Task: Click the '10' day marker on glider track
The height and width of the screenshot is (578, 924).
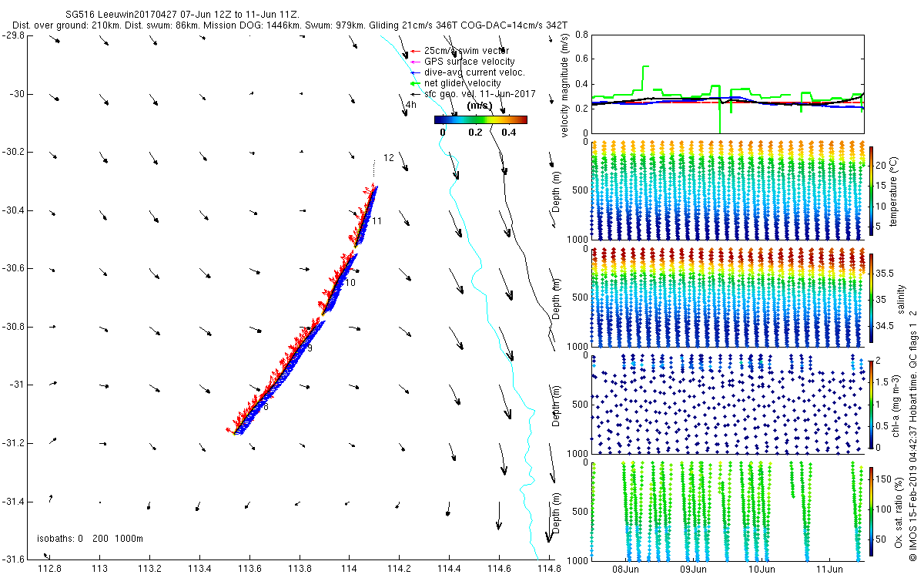Action: [x=350, y=284]
